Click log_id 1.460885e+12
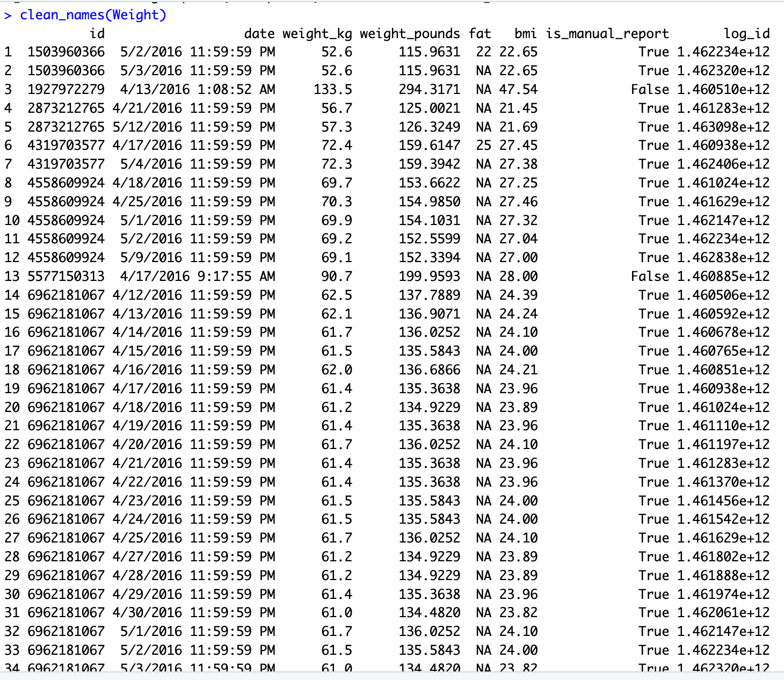Screen dimensions: 784x680 click(723, 276)
